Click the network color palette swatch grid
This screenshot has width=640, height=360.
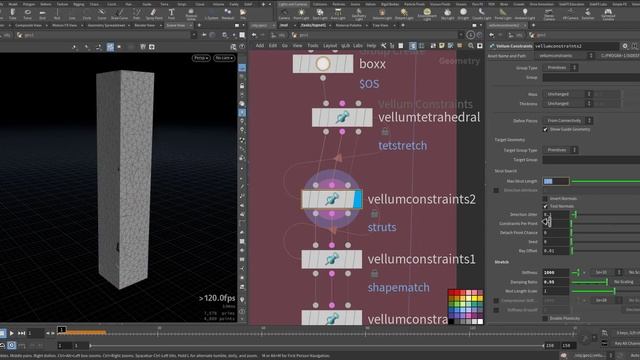(x=466, y=307)
